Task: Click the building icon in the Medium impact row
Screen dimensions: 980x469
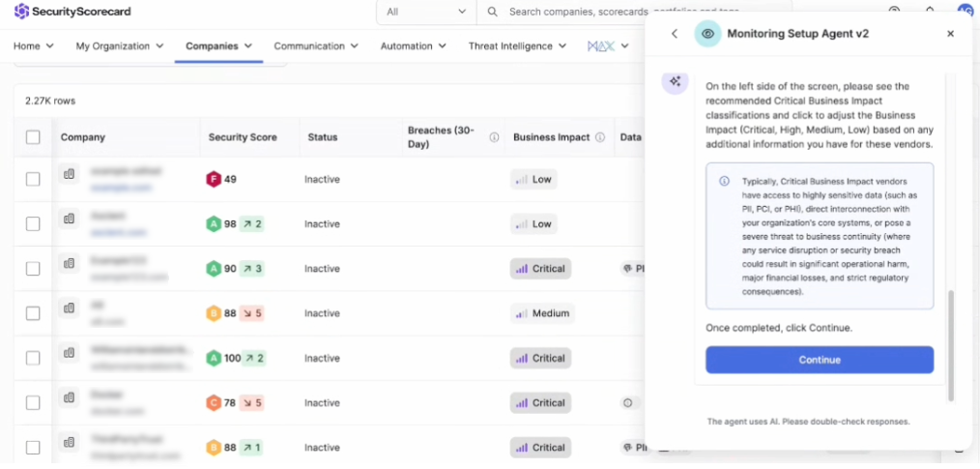Action: point(70,308)
